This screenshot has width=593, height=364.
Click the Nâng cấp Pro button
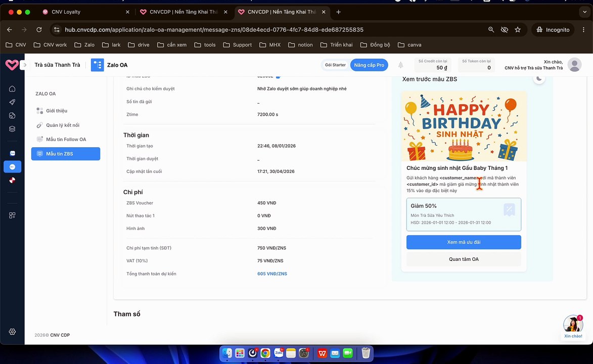369,65
